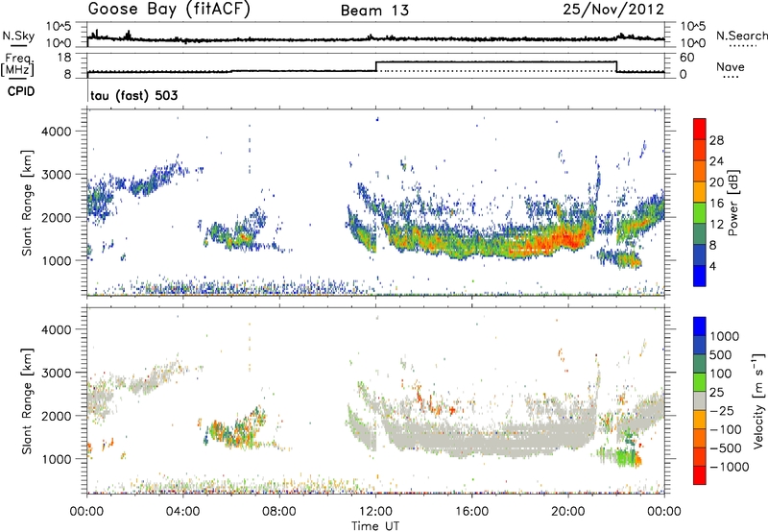Click the frequency step-up trace at 12:00
The width and height of the screenshot is (768, 532).
[x=375, y=66]
